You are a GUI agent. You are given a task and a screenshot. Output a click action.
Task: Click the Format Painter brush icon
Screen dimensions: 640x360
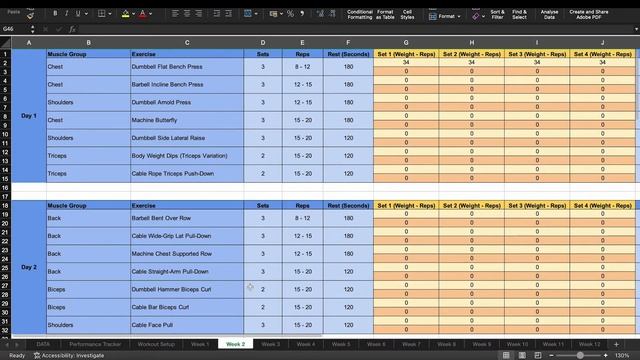click(x=30, y=16)
